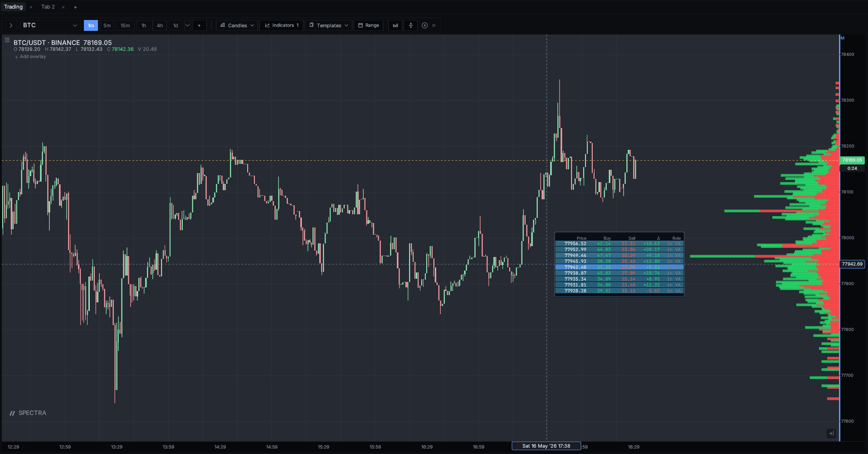The width and height of the screenshot is (868, 454).
Task: Click the Role column header
Action: click(676, 238)
